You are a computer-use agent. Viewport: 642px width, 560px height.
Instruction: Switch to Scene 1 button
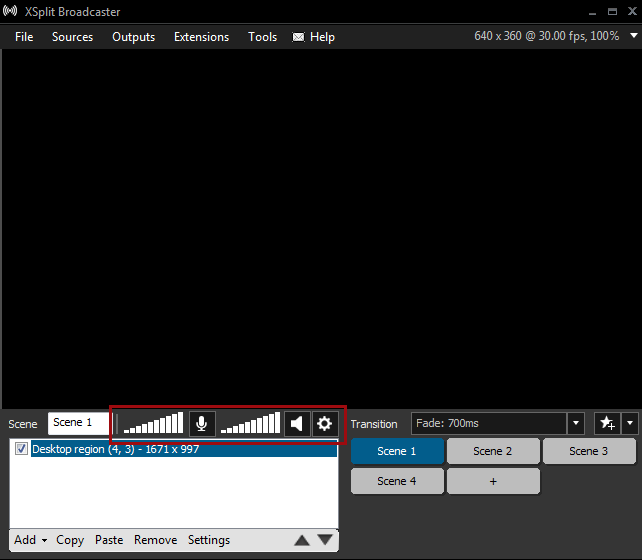pyautogui.click(x=397, y=451)
